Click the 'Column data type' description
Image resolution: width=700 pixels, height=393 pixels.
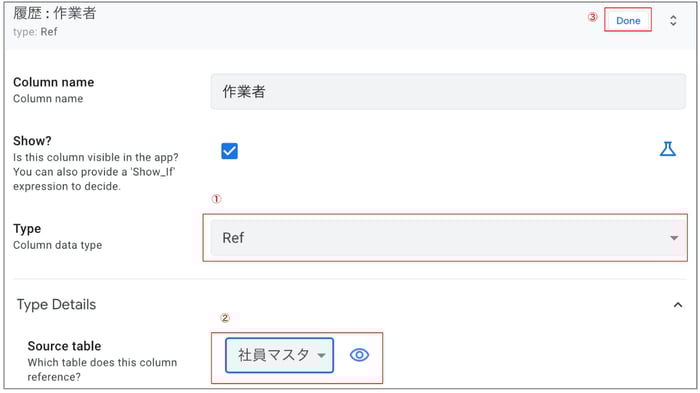[58, 245]
